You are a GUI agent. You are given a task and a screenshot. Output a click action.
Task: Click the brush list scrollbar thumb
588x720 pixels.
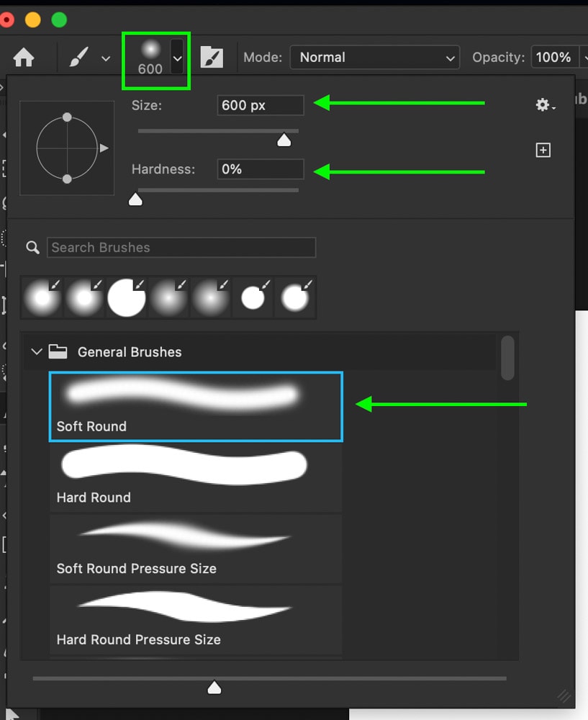tap(507, 358)
